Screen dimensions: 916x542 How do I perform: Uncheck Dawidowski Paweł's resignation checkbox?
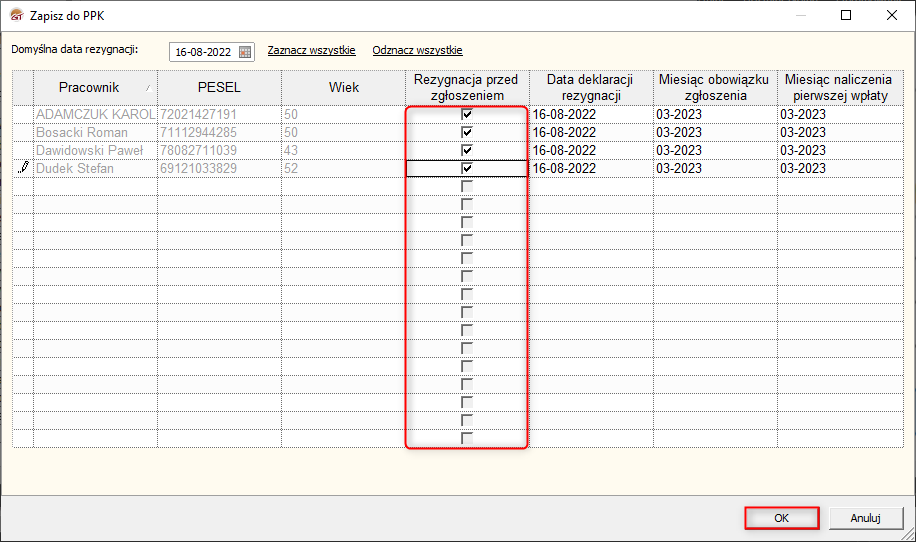[467, 150]
